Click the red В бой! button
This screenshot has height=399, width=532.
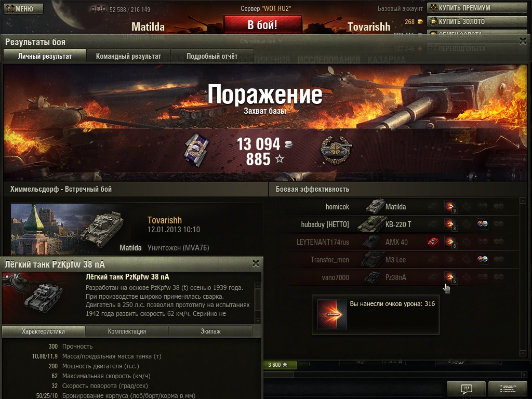(x=262, y=24)
